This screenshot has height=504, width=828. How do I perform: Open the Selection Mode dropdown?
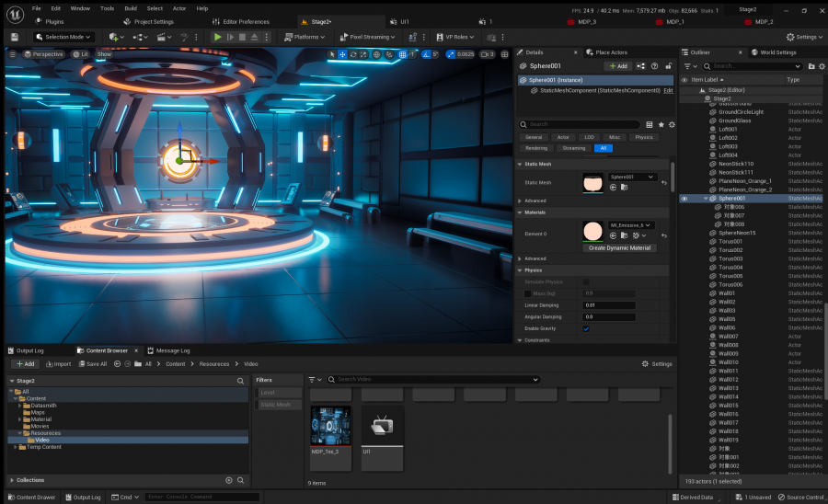(x=63, y=37)
